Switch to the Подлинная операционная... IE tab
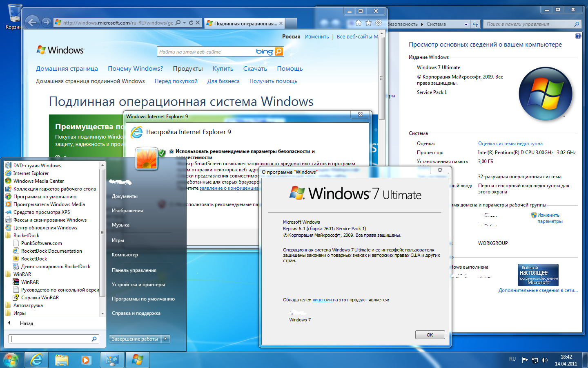The height and width of the screenshot is (368, 588). [x=245, y=23]
